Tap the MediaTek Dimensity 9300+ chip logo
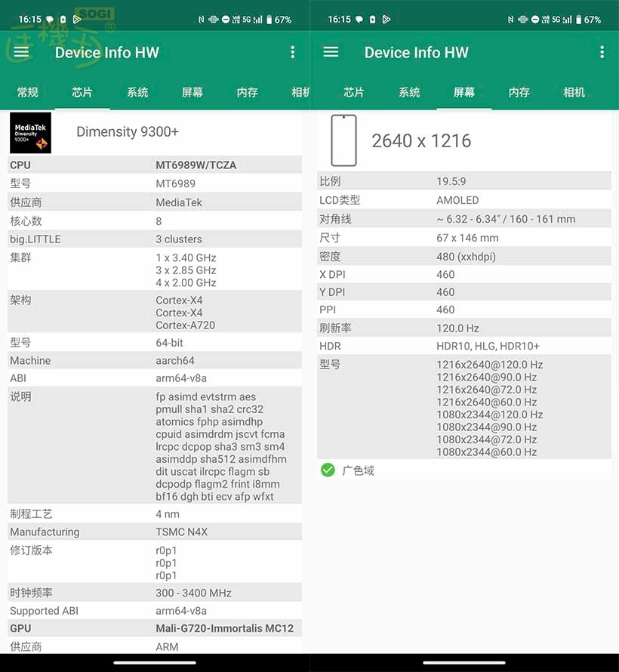This screenshot has width=619, height=672. (x=30, y=133)
